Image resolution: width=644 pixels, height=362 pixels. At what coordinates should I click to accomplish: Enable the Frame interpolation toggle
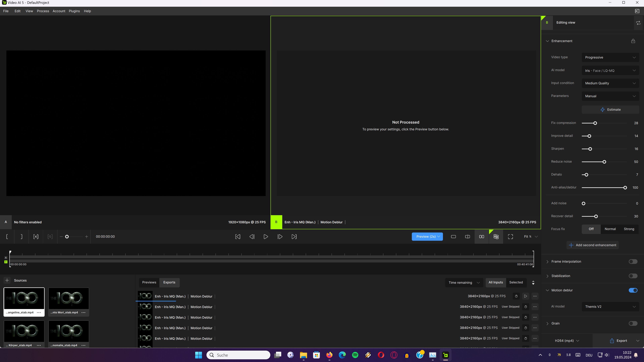click(x=633, y=262)
